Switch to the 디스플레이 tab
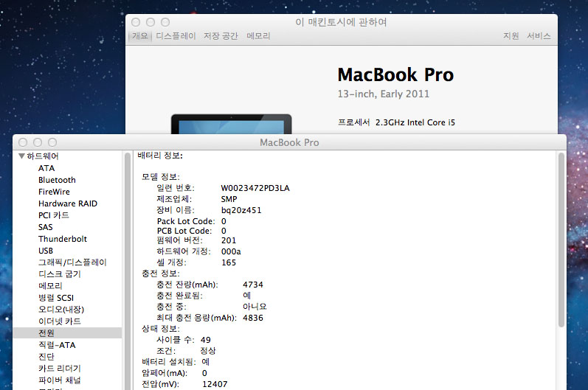This screenshot has height=390, width=588. point(176,36)
